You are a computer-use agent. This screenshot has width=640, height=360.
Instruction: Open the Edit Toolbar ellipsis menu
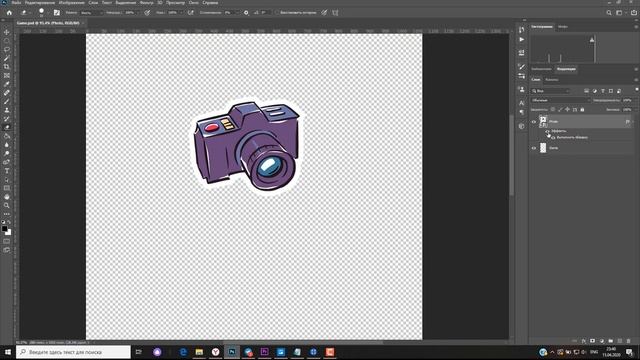coord(7,214)
